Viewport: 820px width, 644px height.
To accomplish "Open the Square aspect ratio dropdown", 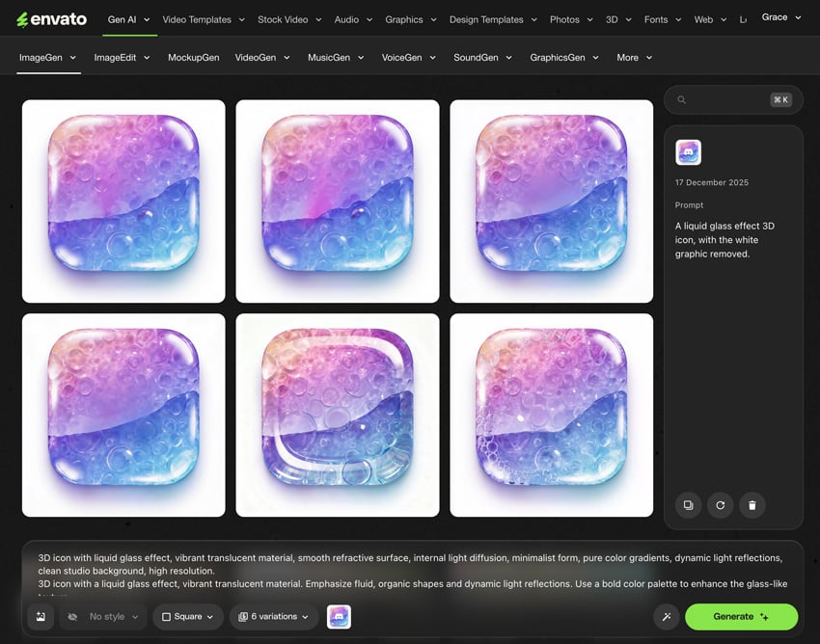I will point(187,616).
